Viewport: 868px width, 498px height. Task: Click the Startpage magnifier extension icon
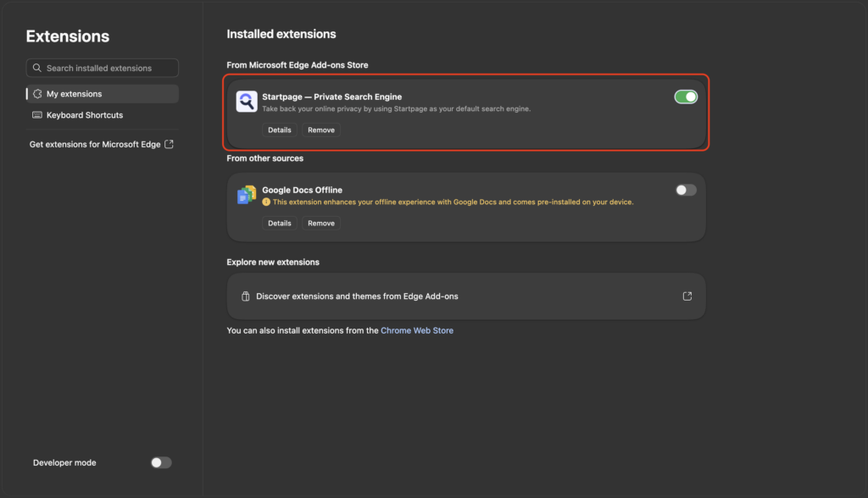[x=247, y=102]
